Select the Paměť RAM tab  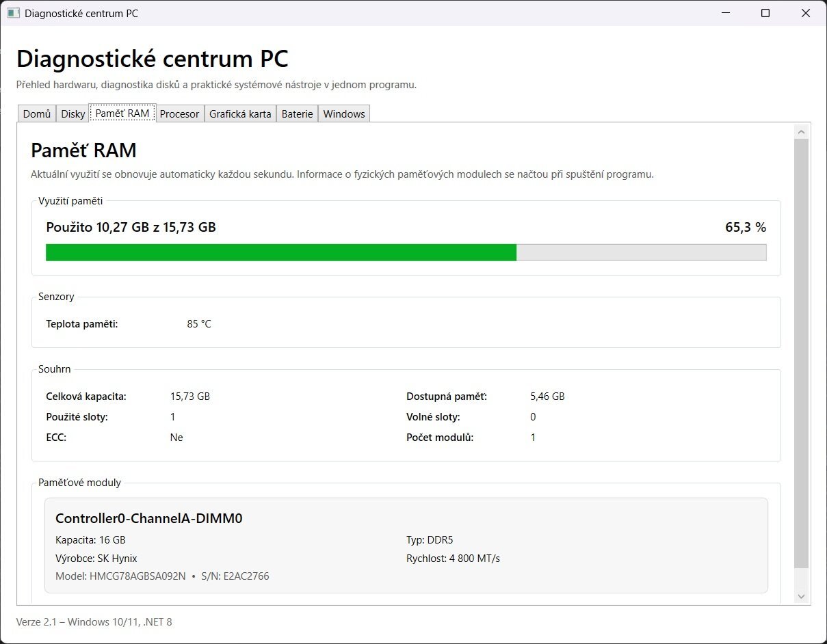[122, 113]
